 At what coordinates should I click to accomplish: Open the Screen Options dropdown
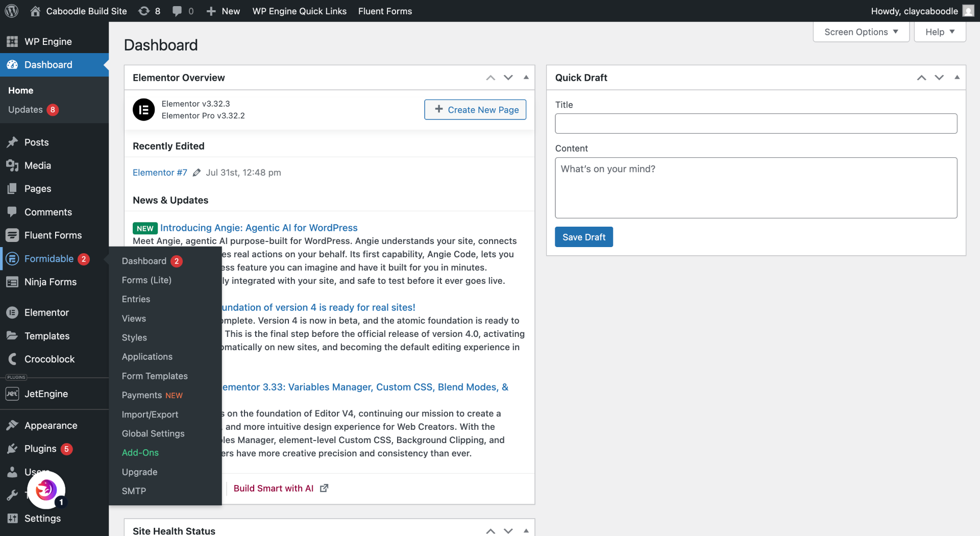(x=861, y=32)
